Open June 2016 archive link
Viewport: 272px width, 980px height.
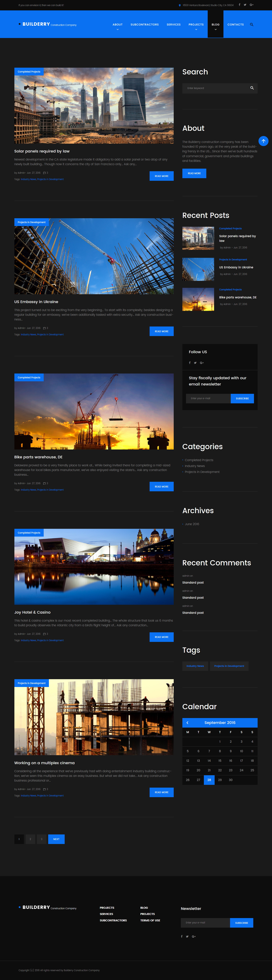(x=192, y=524)
